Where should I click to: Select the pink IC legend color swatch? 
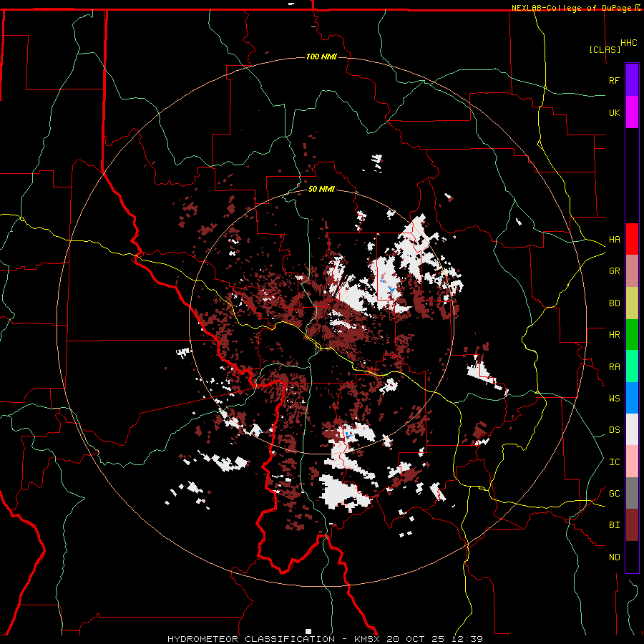point(632,462)
